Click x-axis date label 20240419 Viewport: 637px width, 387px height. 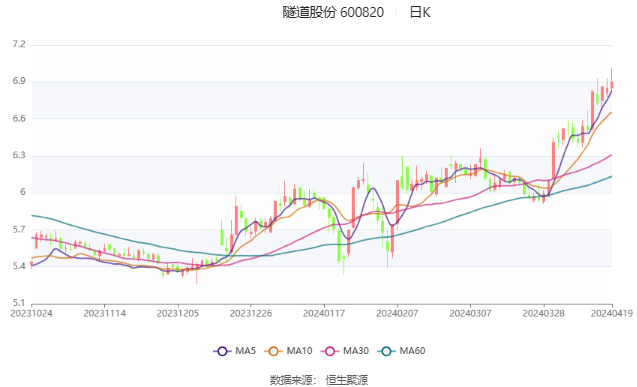pos(612,313)
